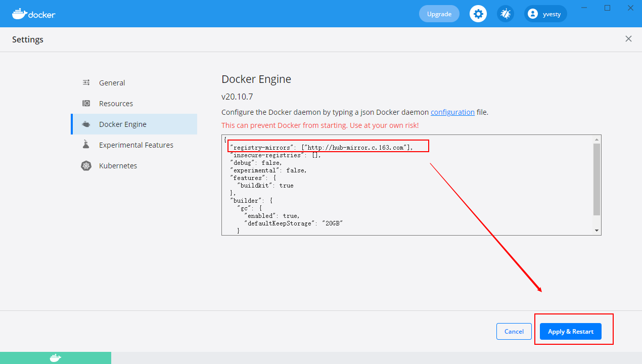The width and height of the screenshot is (642, 364).
Task: Switch to the General settings section
Action: pos(112,82)
